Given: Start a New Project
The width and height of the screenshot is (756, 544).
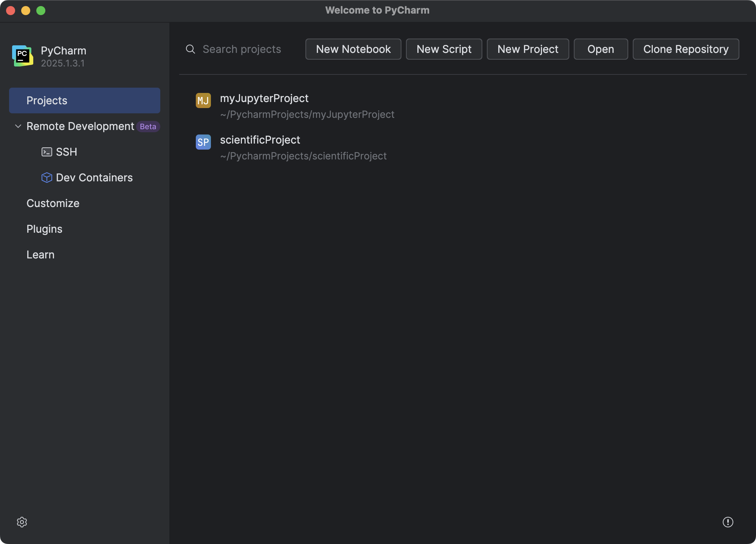Looking at the screenshot, I should 528,49.
